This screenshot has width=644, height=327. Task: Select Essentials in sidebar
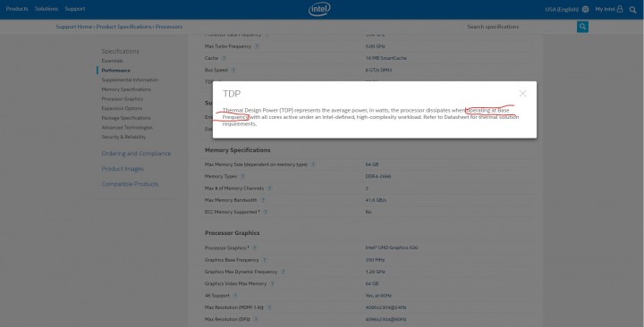pos(112,61)
